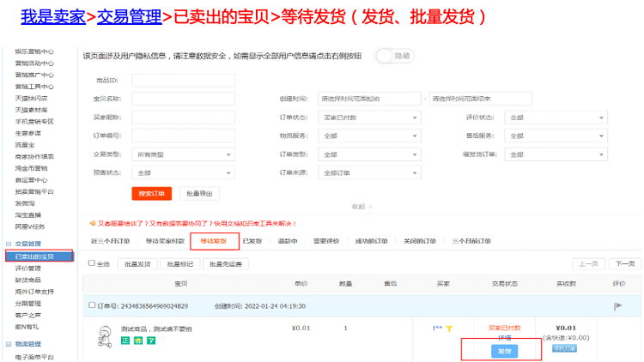The height and width of the screenshot is (362, 644).
Task: Check the 全选 select-all checkbox
Action: coord(93,263)
